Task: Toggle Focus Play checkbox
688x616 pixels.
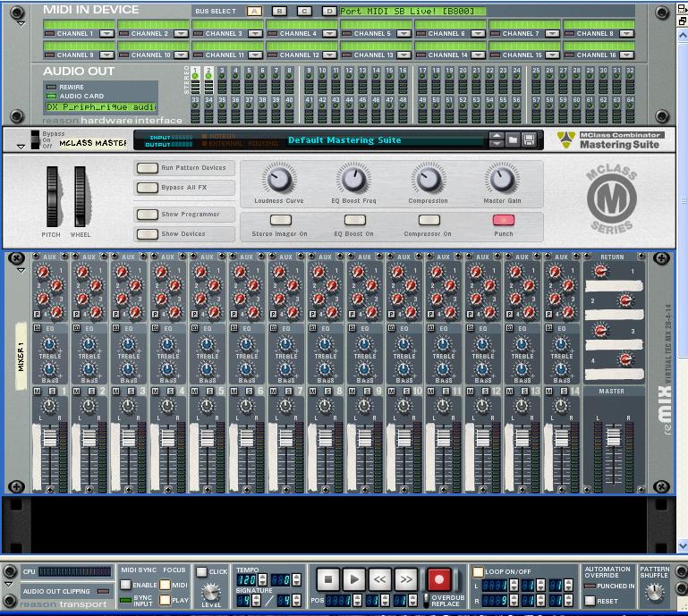Action: click(165, 600)
